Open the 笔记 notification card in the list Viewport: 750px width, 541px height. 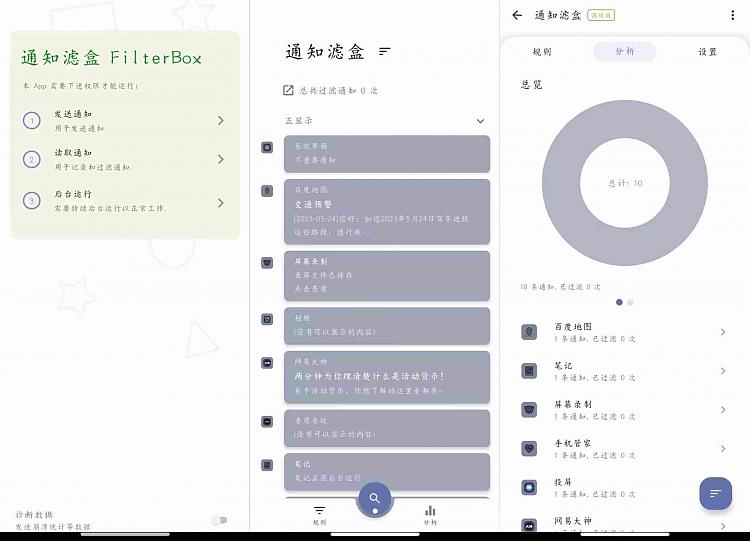[387, 472]
